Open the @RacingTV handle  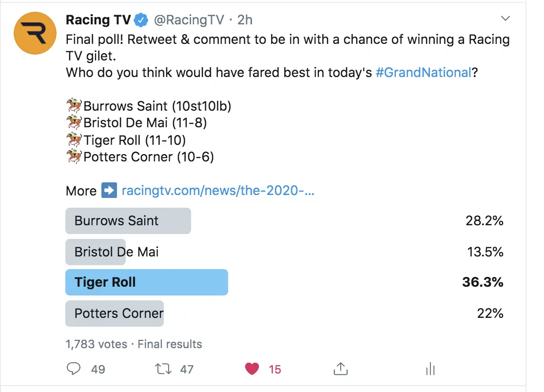click(x=189, y=20)
